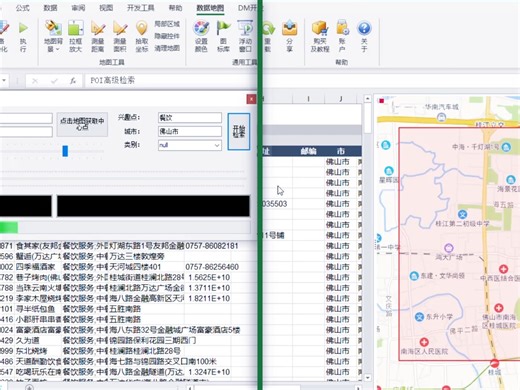
Task: Click the formula bar cancel X icon
Action: click(x=35, y=81)
